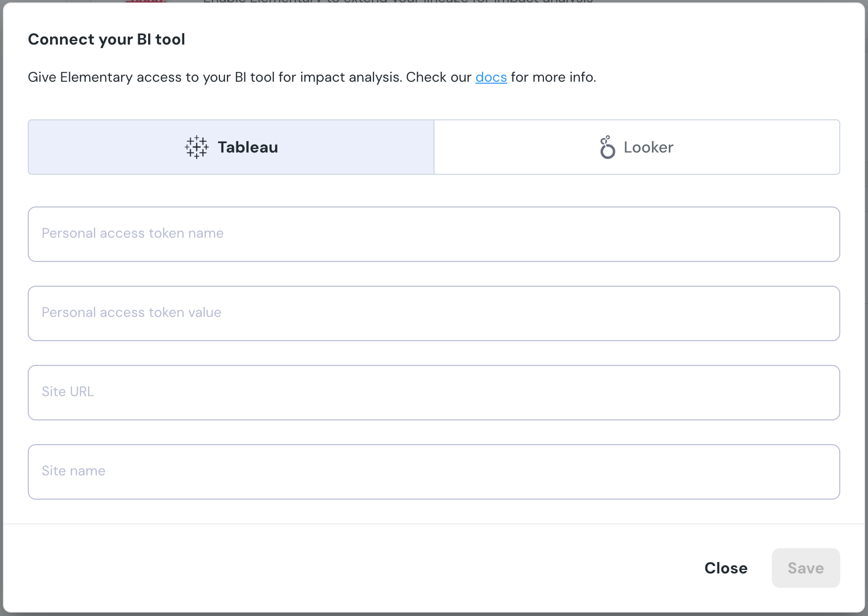Click into the Site URL field

click(x=434, y=393)
